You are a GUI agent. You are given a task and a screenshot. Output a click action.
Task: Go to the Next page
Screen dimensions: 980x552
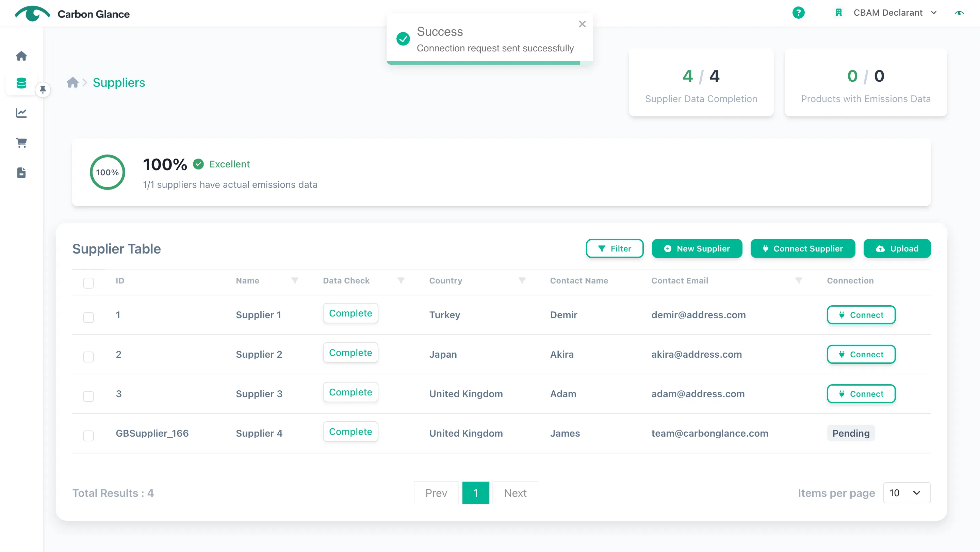click(x=515, y=493)
